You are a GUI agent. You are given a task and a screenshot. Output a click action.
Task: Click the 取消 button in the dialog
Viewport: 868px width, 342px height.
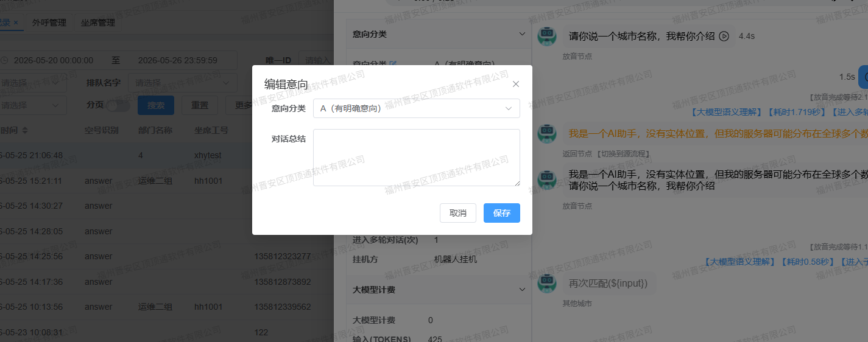458,213
